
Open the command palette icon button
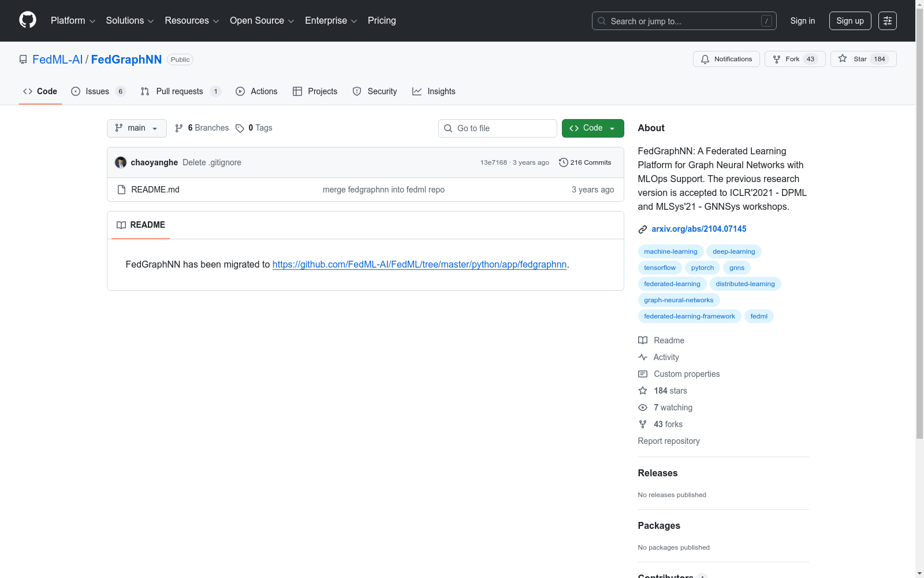point(888,21)
